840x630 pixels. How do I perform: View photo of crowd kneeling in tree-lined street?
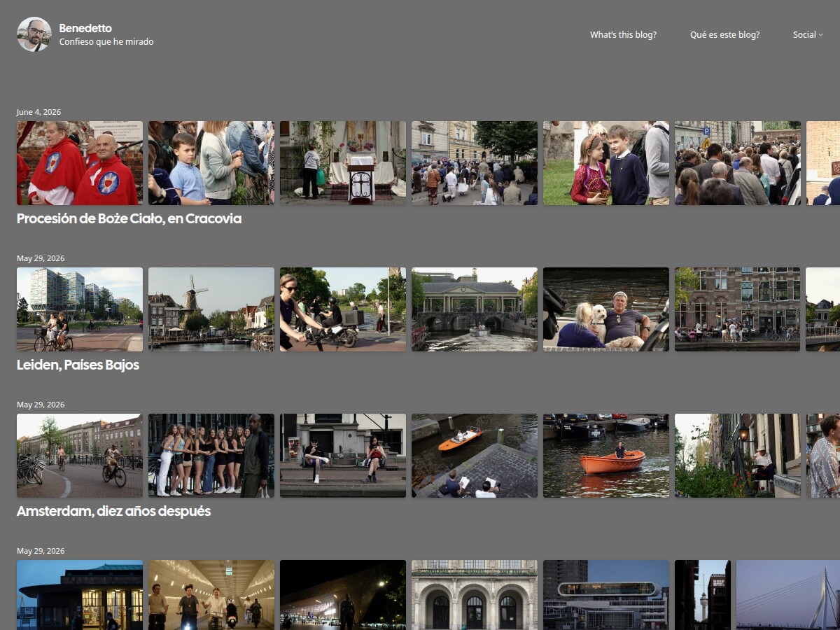tap(475, 163)
